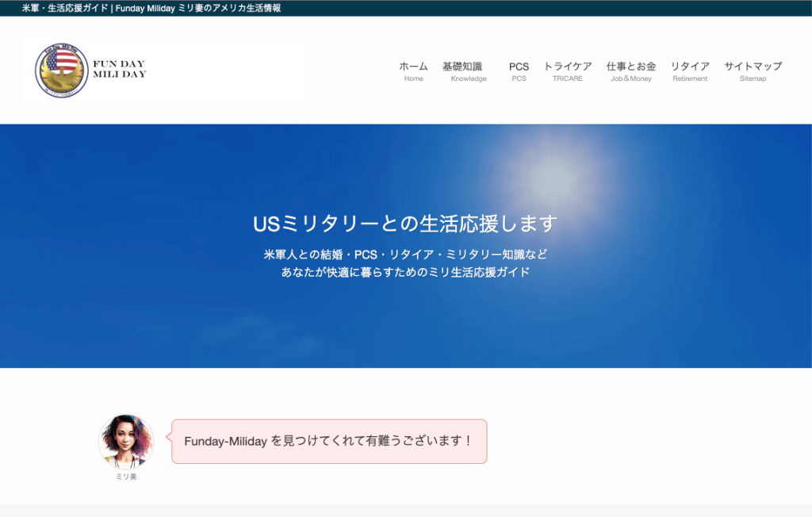Expand the トライケア TRICARE menu
812x517 pixels.
pyautogui.click(x=567, y=71)
